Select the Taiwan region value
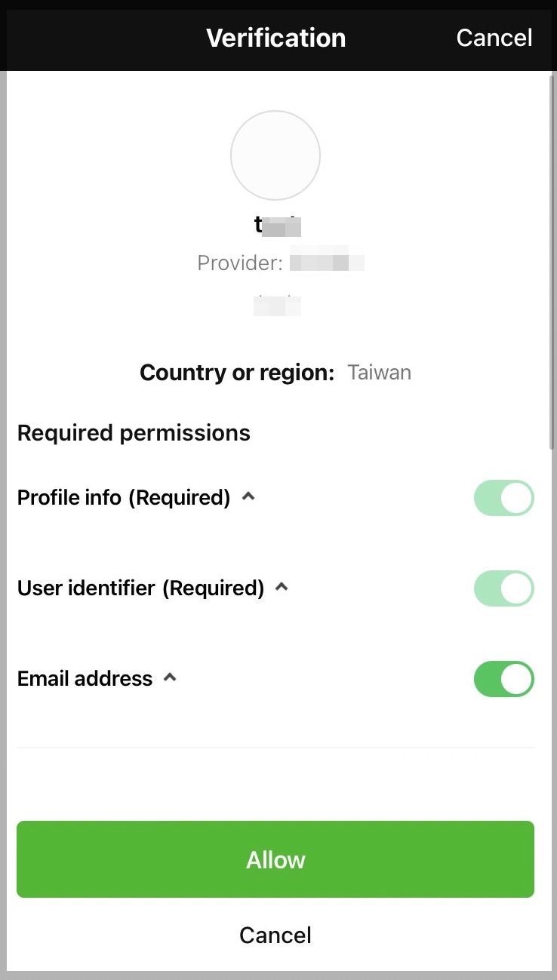Viewport: 557px width, 980px height. coord(380,373)
